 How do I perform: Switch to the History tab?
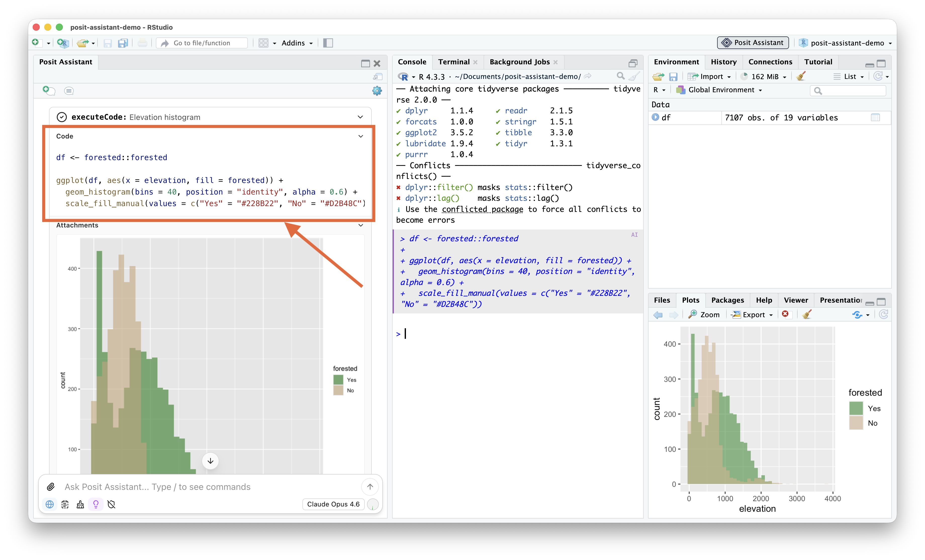pos(723,62)
